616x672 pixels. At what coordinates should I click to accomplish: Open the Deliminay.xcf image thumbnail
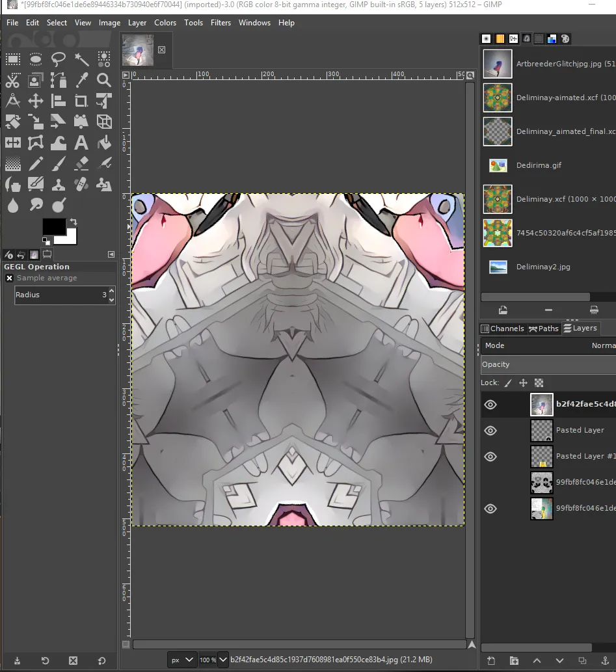pos(498,199)
